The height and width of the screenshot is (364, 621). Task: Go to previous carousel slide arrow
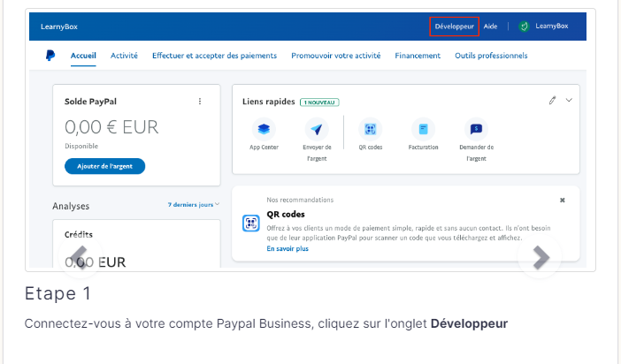80,257
